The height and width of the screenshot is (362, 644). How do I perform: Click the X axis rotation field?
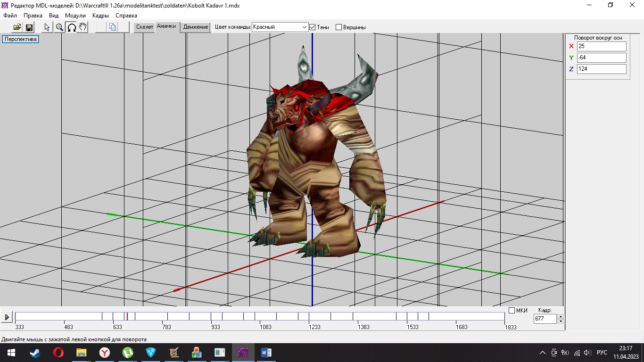[x=602, y=46]
